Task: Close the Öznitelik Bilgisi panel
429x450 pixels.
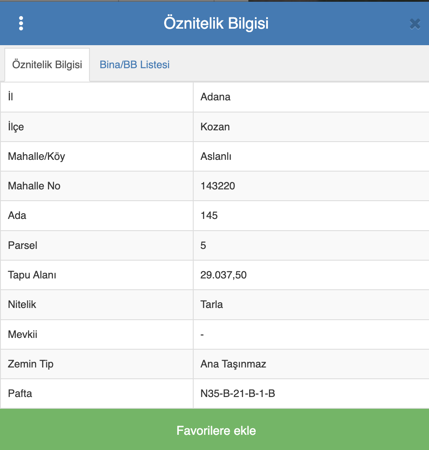Action: [415, 24]
